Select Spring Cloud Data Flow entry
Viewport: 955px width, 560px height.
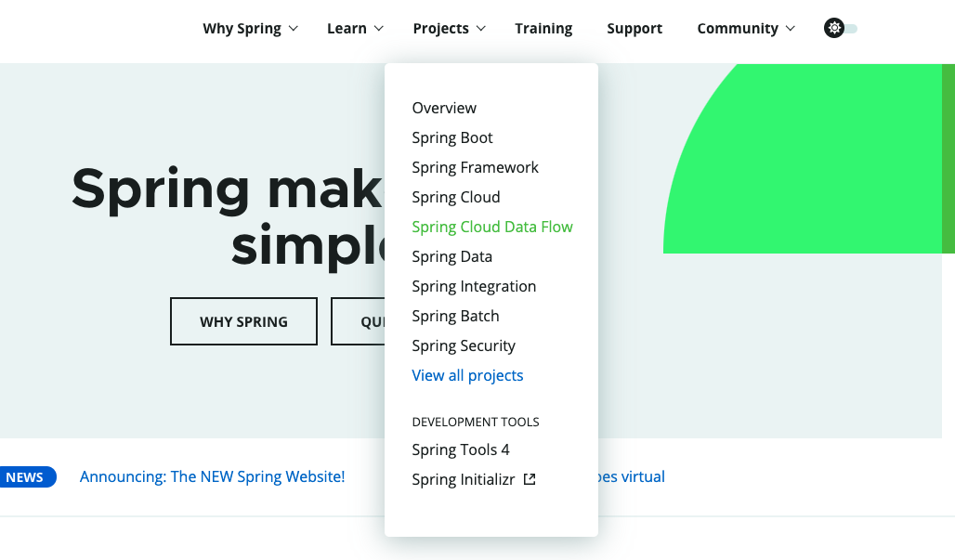[x=492, y=227]
